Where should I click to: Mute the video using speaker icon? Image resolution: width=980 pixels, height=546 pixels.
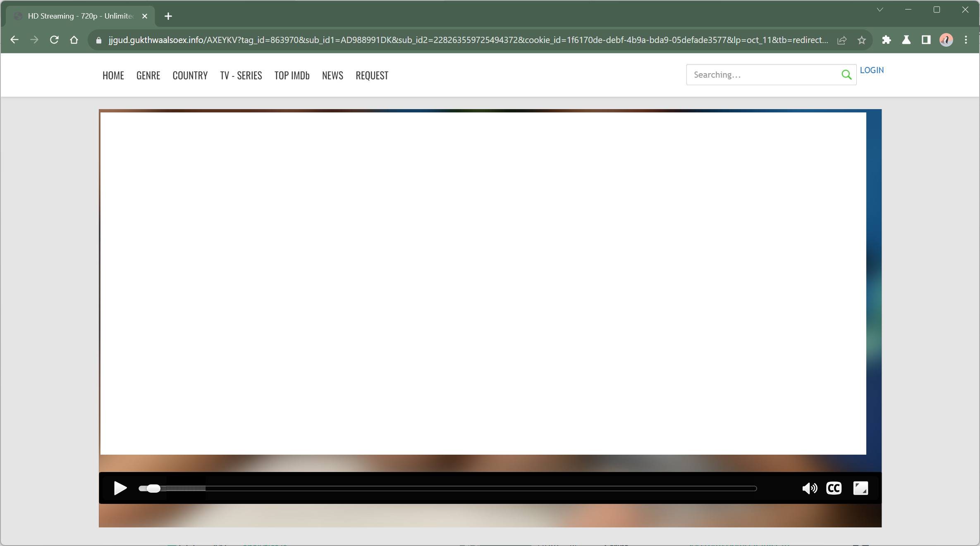click(809, 488)
